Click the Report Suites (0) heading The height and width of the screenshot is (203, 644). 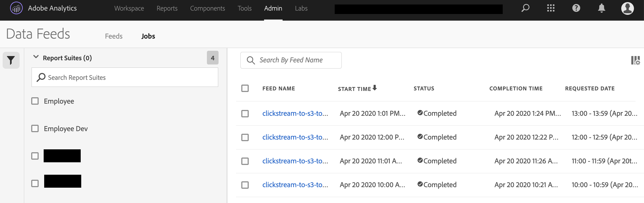(x=67, y=58)
